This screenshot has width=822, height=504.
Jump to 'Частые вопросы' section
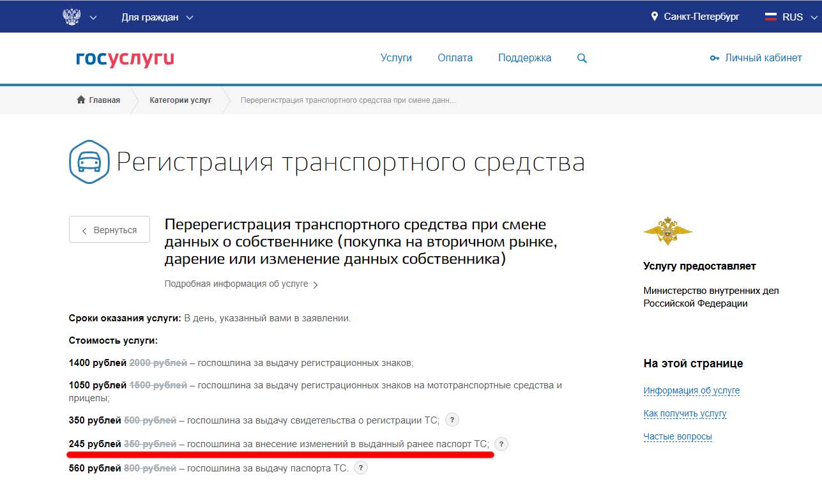[x=678, y=437]
